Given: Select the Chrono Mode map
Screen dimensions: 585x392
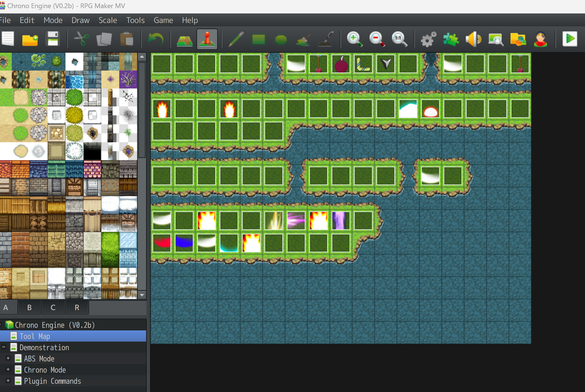Looking at the screenshot, I should [x=45, y=370].
